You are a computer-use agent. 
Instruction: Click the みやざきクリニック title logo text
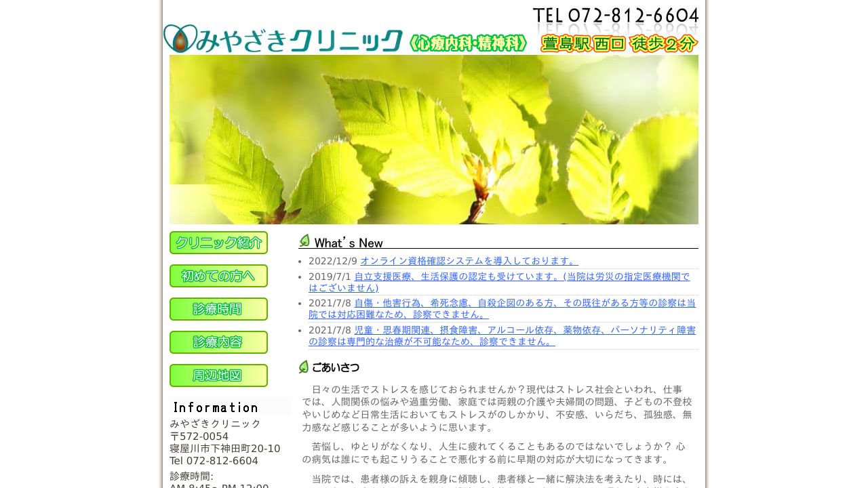[300, 41]
